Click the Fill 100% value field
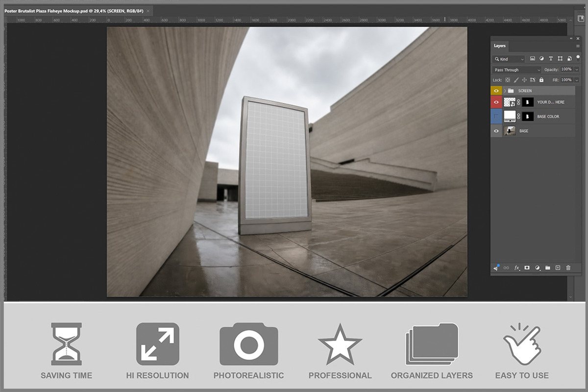This screenshot has height=392, width=588. point(566,80)
